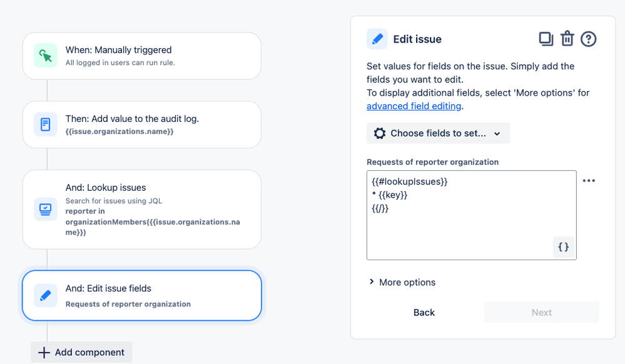The width and height of the screenshot is (625, 364).
Task: Click the Lookup issues monitor icon
Action: pyautogui.click(x=46, y=210)
